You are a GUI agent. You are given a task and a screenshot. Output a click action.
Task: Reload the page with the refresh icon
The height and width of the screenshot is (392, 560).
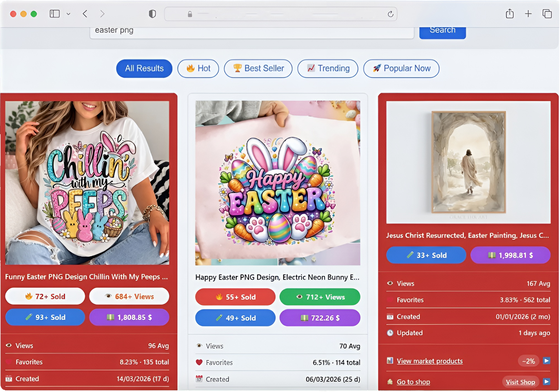click(x=391, y=14)
